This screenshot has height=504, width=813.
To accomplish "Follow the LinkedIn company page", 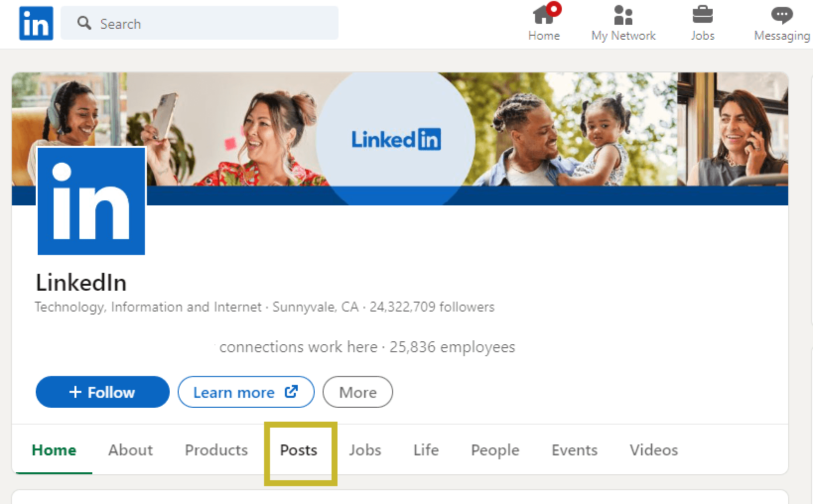I will pyautogui.click(x=103, y=392).
